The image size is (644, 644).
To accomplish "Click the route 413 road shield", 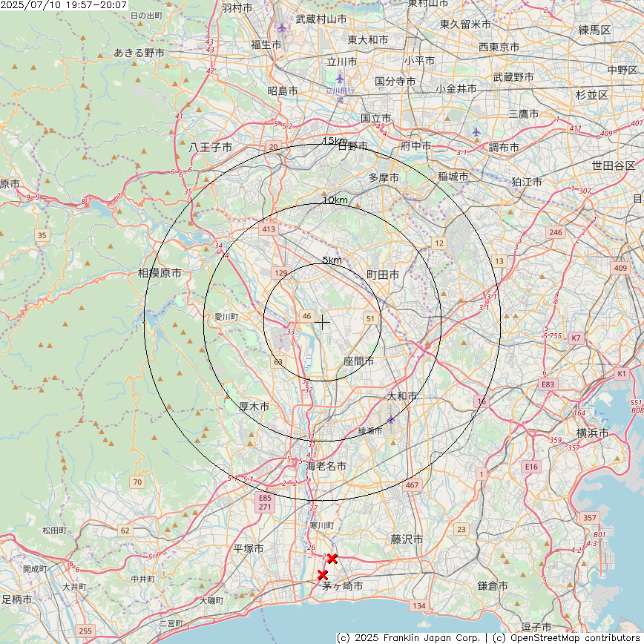I will pyautogui.click(x=269, y=229).
